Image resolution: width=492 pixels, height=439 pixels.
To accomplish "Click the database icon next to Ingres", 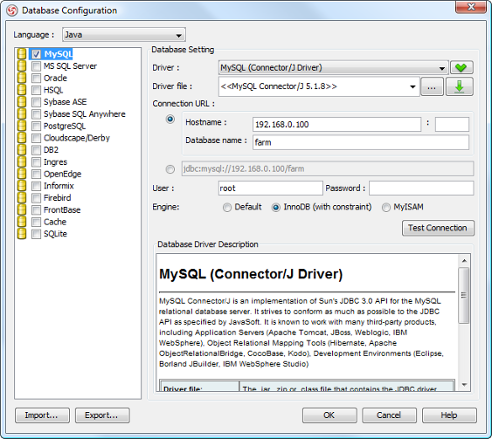I will (x=22, y=162).
